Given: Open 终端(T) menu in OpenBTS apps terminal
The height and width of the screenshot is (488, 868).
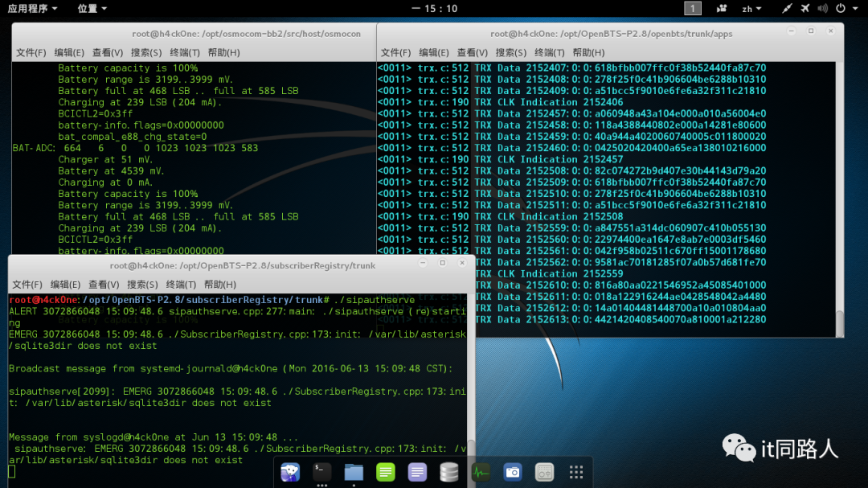Looking at the screenshot, I should (x=550, y=52).
